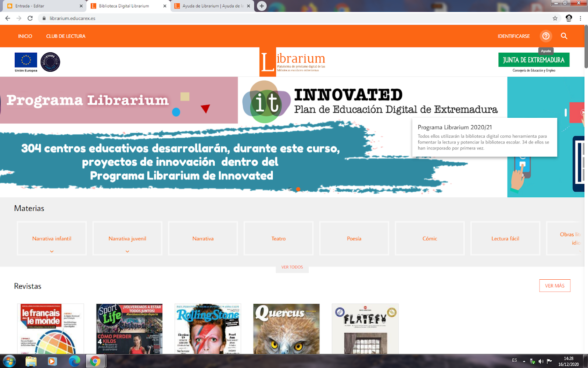Image resolution: width=588 pixels, height=368 pixels.
Task: Click the Junta de Extremadura logo
Action: pos(534,62)
